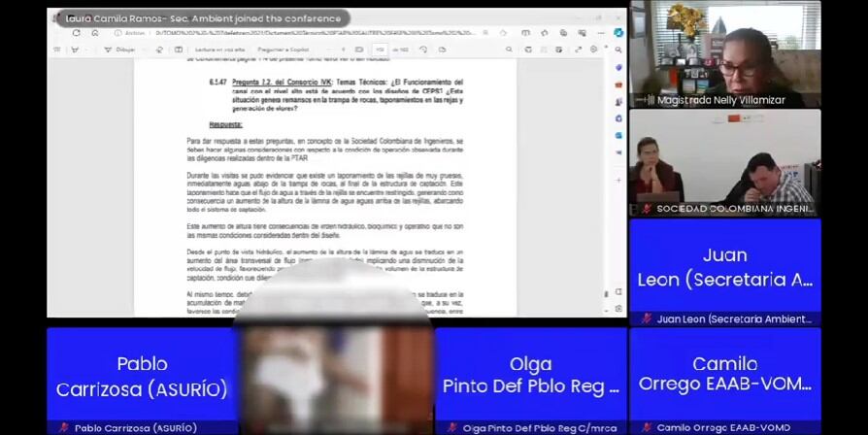Click muted mic icon beside Sociedad Colombiana label
Screen dimensions: 868x435
coord(647,209)
